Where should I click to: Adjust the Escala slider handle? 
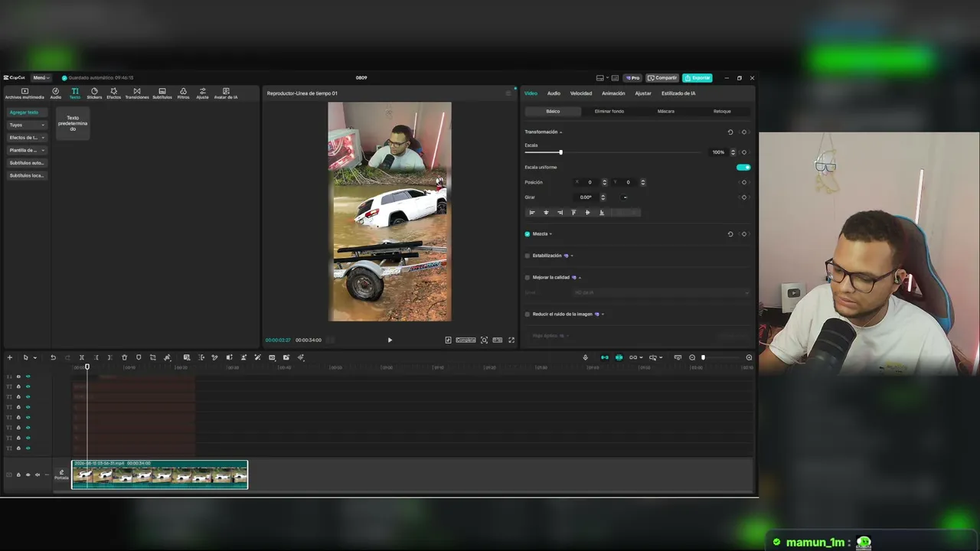560,152
